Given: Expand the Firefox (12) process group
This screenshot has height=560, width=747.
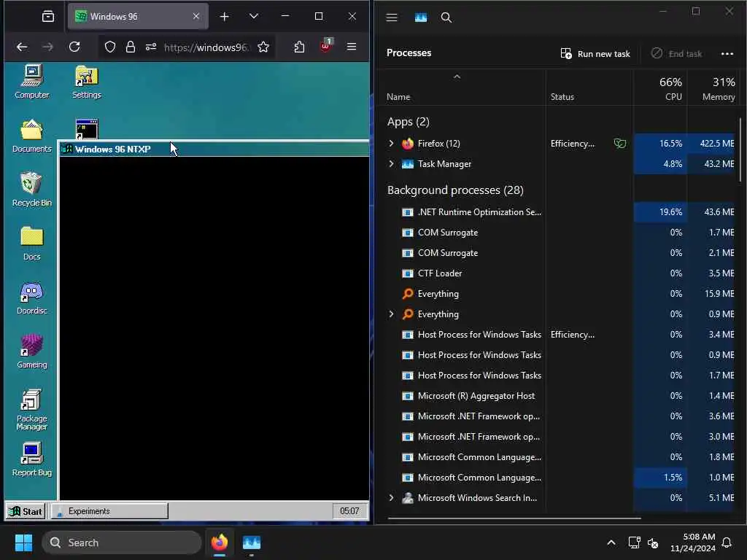Looking at the screenshot, I should point(391,144).
